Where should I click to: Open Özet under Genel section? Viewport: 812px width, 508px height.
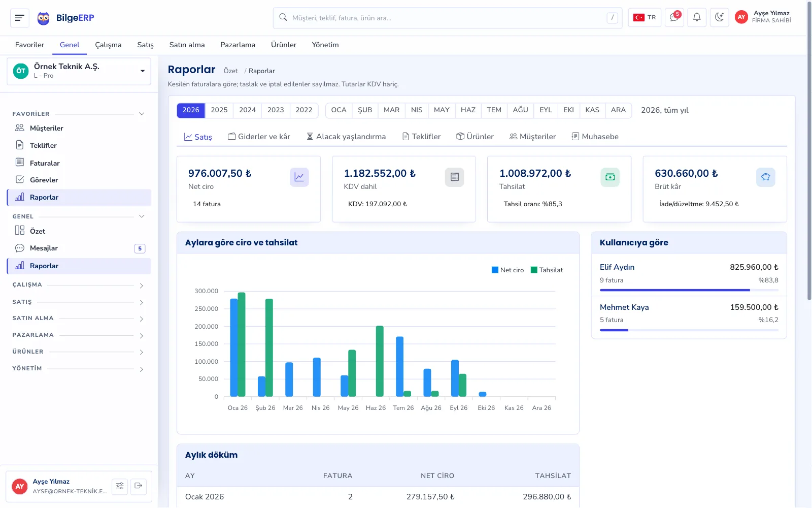pos(79,231)
